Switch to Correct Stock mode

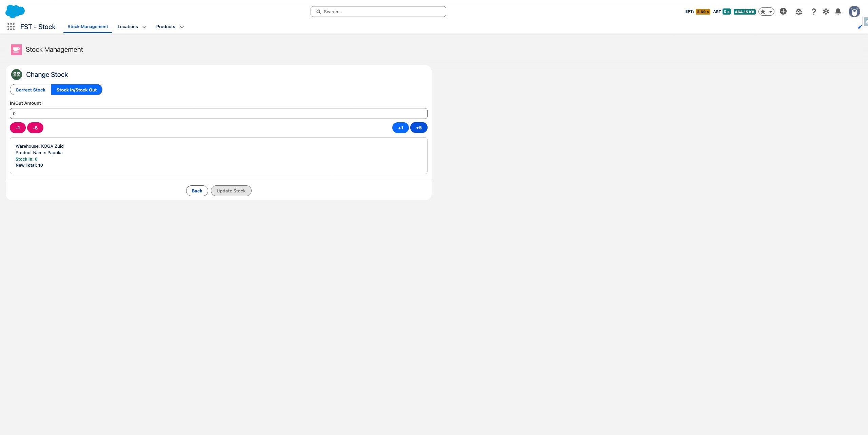click(31, 90)
